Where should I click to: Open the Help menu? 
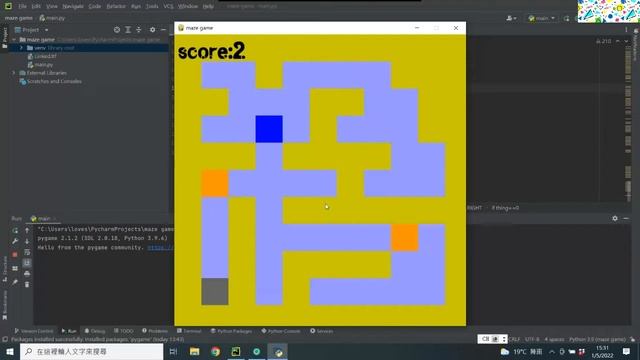click(208, 6)
